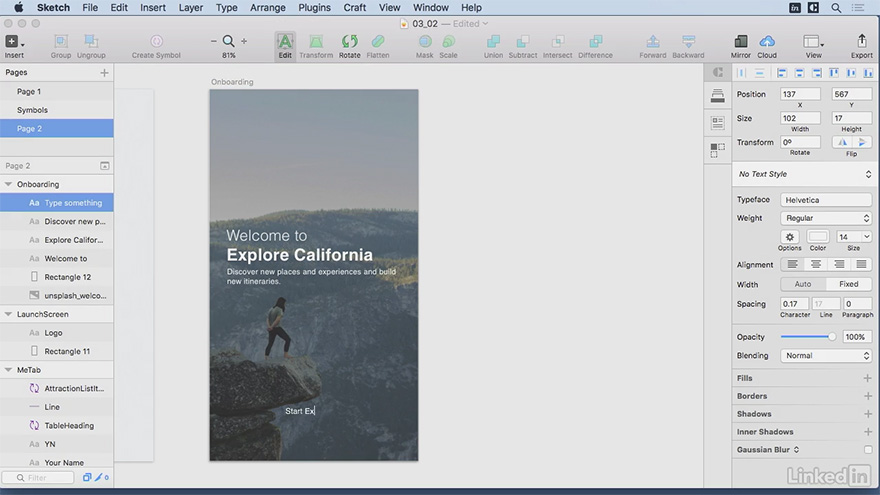Image resolution: width=880 pixels, height=495 pixels.
Task: Open the Craft menu
Action: [x=355, y=7]
